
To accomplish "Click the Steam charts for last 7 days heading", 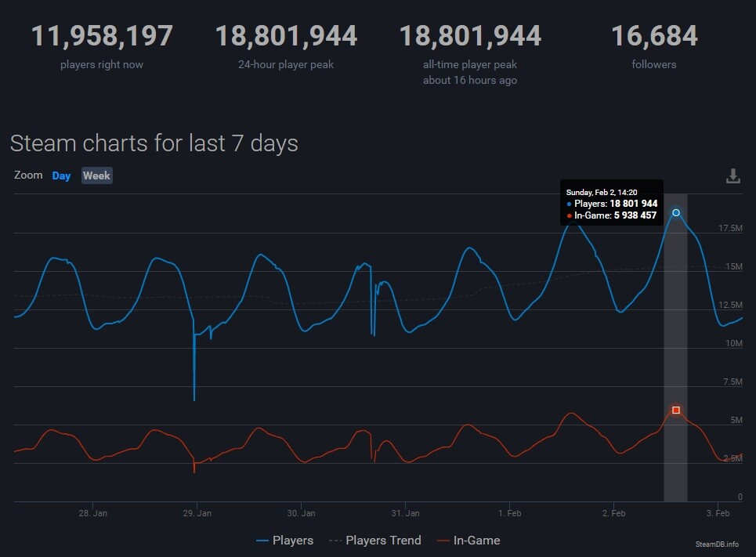I will 154,143.
